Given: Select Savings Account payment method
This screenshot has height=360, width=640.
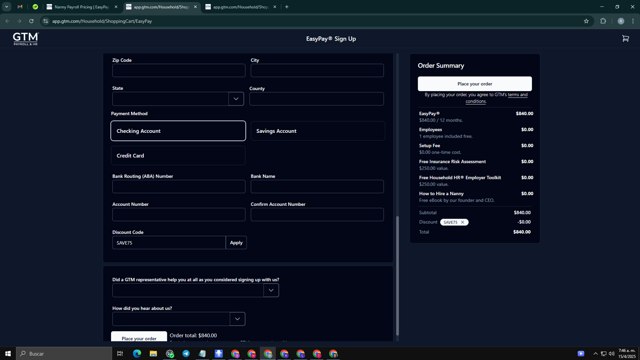Looking at the screenshot, I should tap(318, 131).
